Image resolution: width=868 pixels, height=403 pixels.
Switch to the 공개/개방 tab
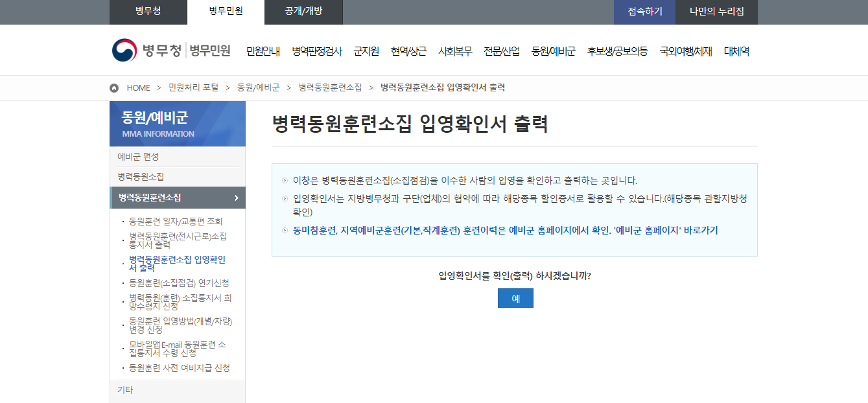click(303, 12)
